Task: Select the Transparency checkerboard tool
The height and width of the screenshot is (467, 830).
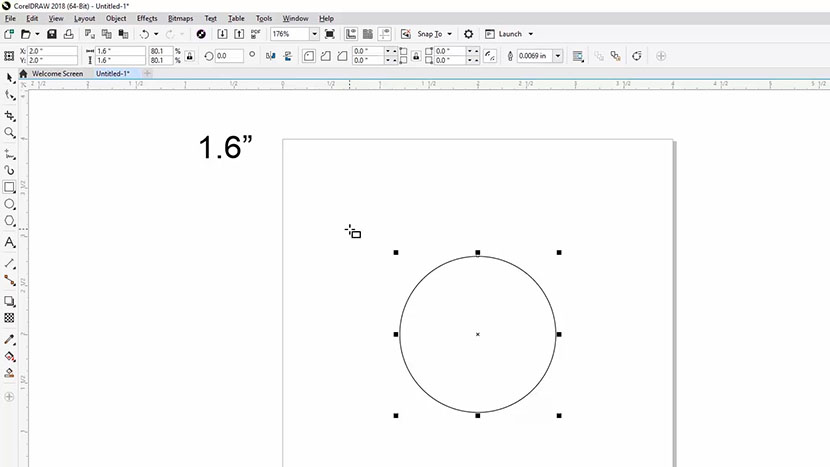Action: pos(10,318)
